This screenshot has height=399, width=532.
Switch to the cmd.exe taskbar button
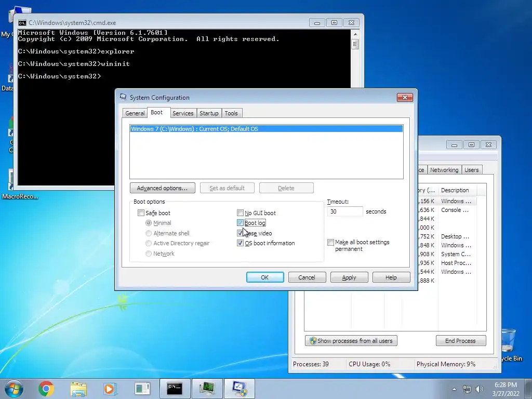(x=175, y=389)
